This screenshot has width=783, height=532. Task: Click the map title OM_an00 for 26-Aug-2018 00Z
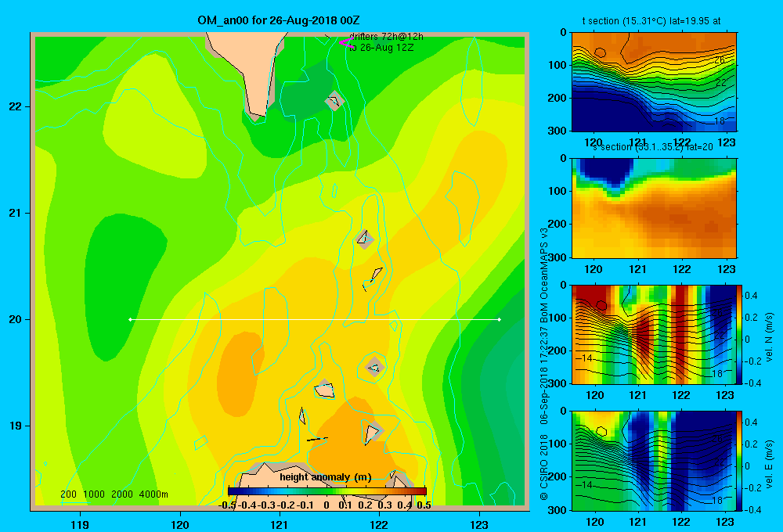[279, 20]
